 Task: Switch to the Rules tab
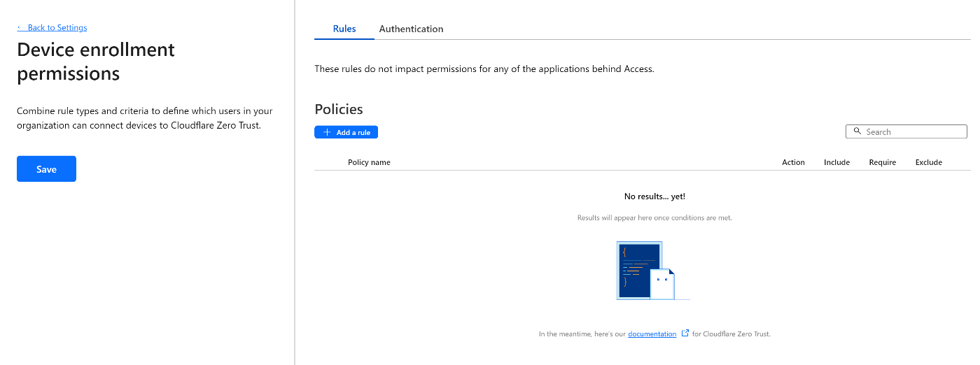click(344, 29)
